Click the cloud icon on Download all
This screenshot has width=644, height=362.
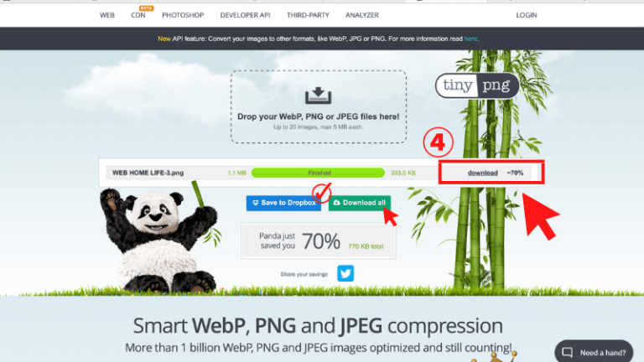click(337, 203)
